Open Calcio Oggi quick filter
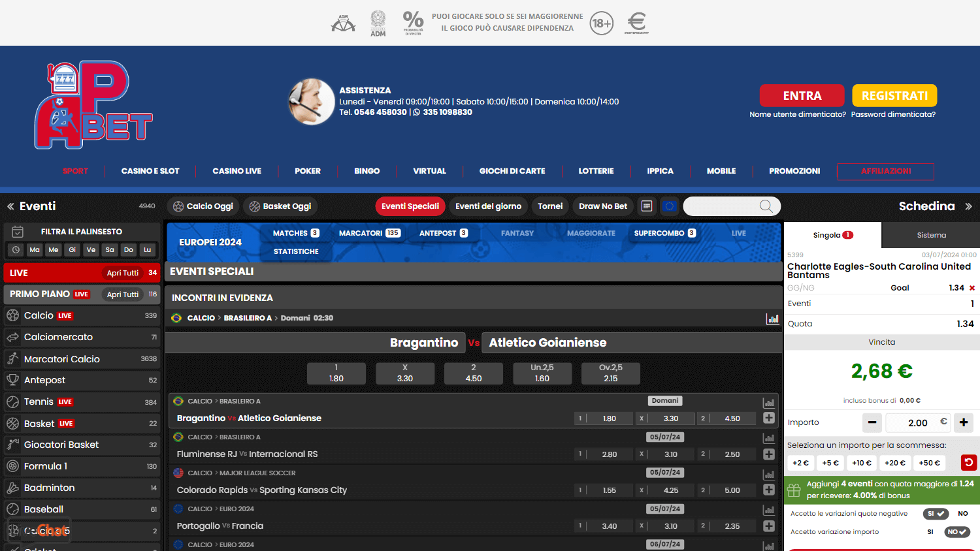980x551 pixels. point(203,206)
